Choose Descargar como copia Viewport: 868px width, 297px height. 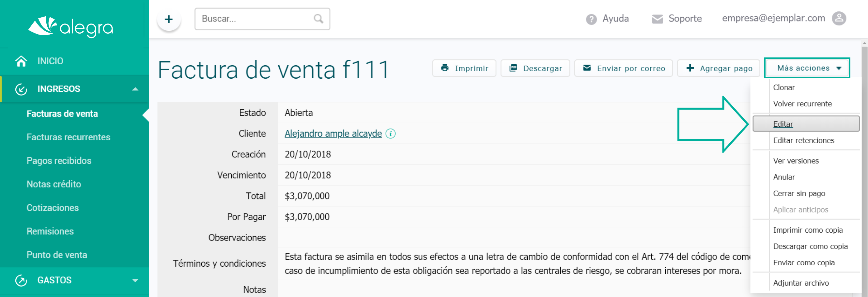[x=810, y=246]
